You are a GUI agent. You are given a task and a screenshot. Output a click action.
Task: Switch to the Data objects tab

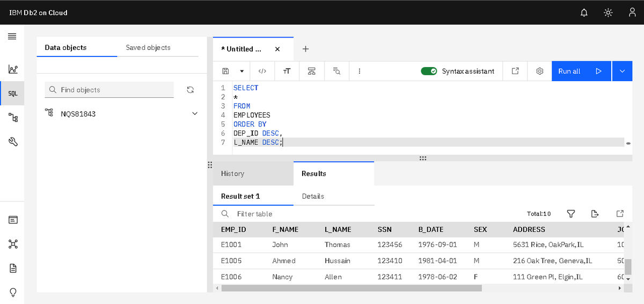click(x=77, y=47)
